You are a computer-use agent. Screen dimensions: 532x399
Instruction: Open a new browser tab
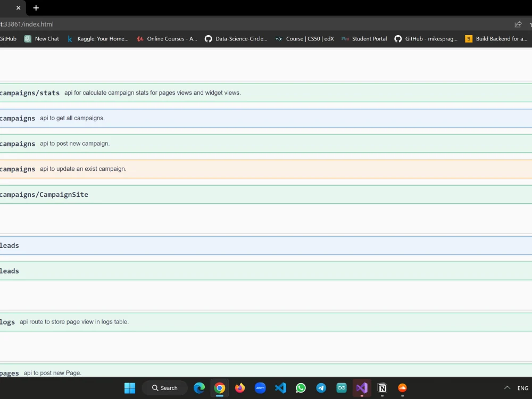(36, 8)
